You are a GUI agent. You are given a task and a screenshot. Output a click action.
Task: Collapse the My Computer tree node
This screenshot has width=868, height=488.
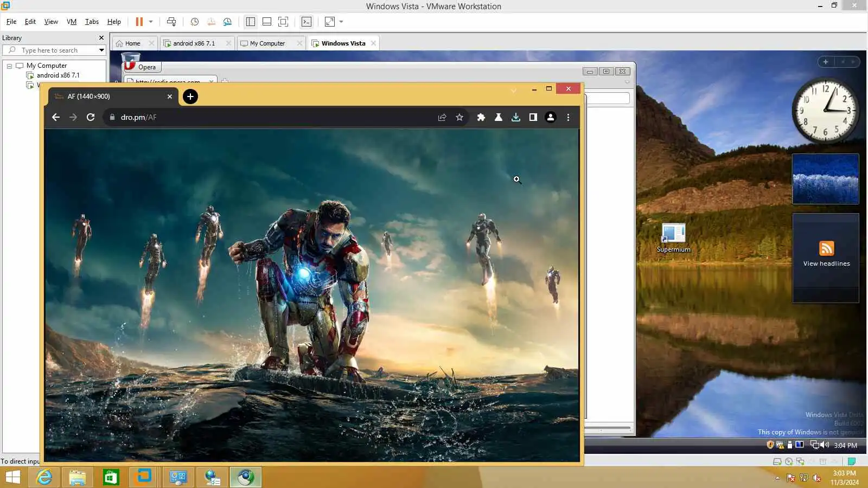coord(9,66)
